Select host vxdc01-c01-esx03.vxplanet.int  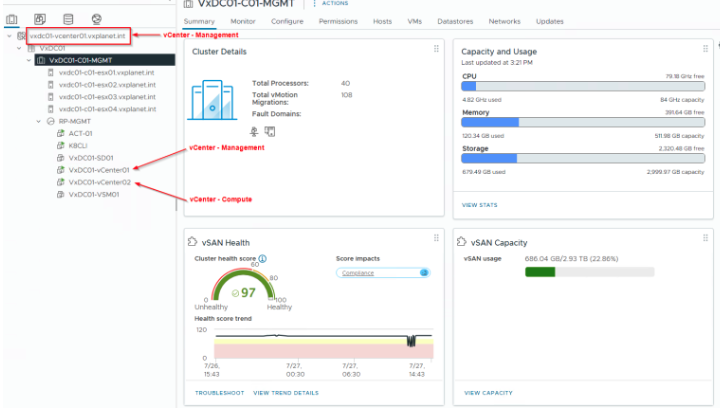(107, 97)
